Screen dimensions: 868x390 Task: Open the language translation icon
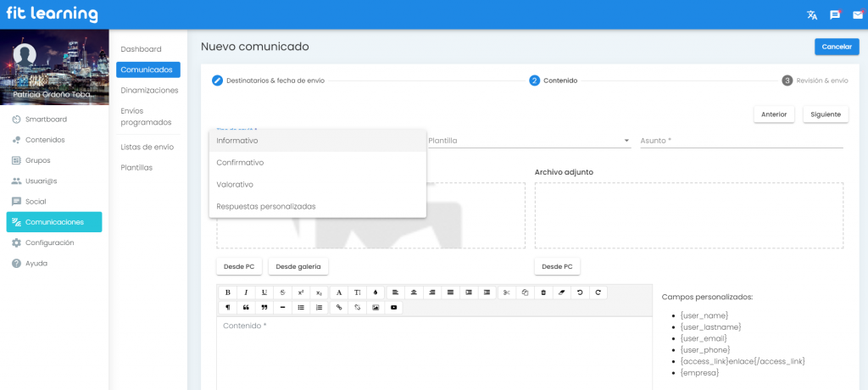[x=812, y=14]
